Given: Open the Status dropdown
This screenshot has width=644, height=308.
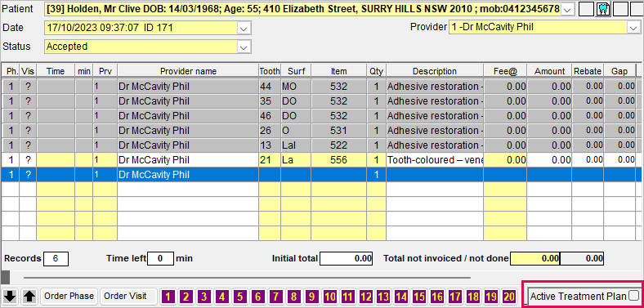Looking at the screenshot, I should (244, 47).
